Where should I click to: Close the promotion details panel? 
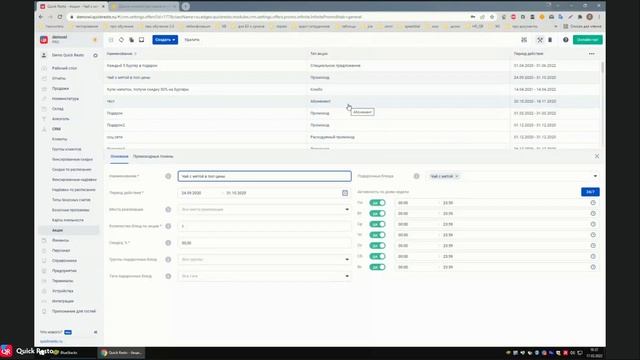(597, 156)
